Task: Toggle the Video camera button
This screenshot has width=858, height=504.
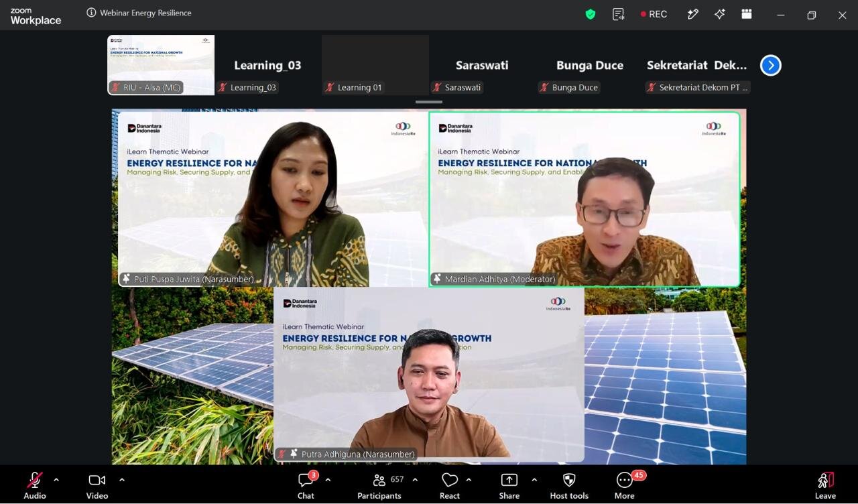Action: click(x=97, y=485)
